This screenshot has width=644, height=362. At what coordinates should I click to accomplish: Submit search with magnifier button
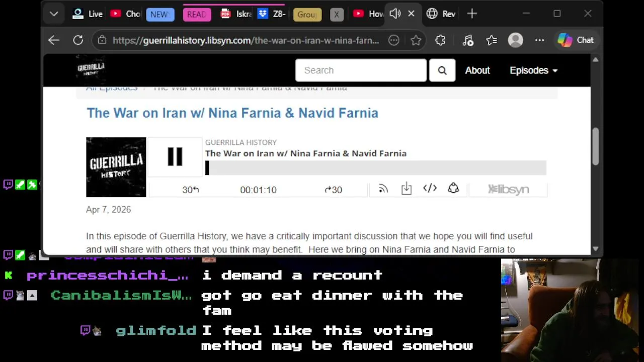pyautogui.click(x=442, y=70)
